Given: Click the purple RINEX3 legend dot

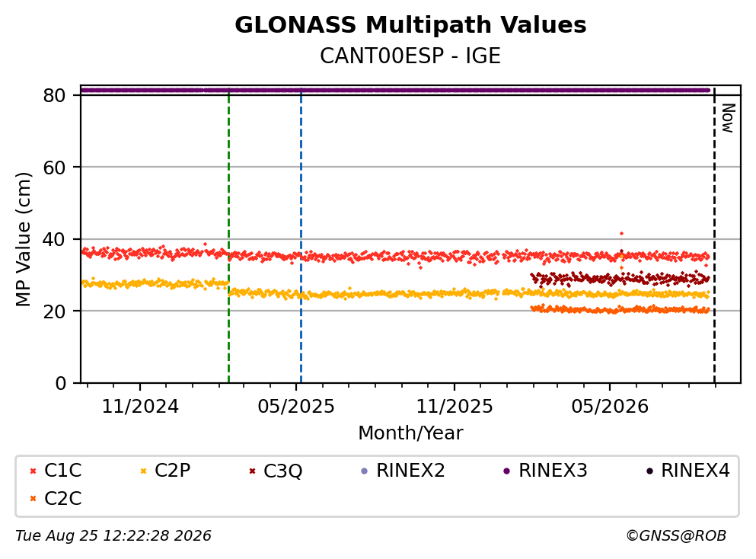Looking at the screenshot, I should click(x=507, y=471).
